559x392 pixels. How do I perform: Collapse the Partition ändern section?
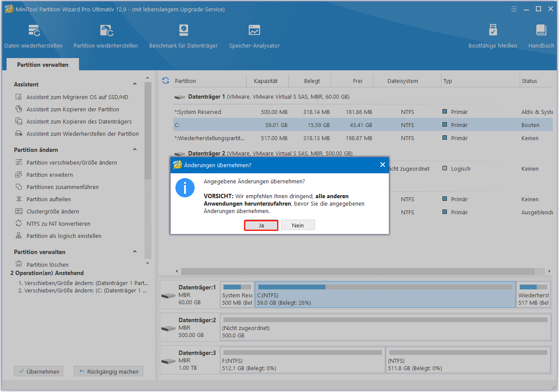pos(135,150)
